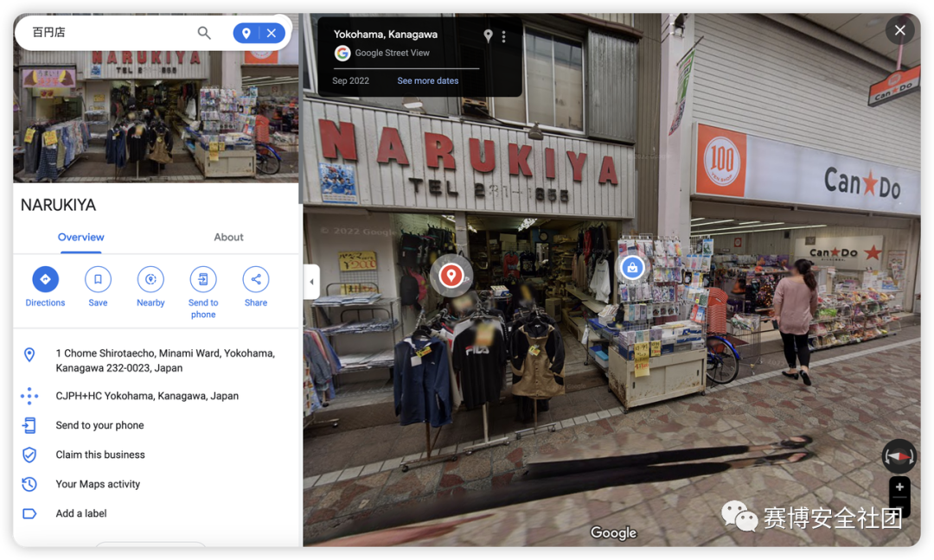
Task: Click into the 百円店 search field
Action: [110, 33]
